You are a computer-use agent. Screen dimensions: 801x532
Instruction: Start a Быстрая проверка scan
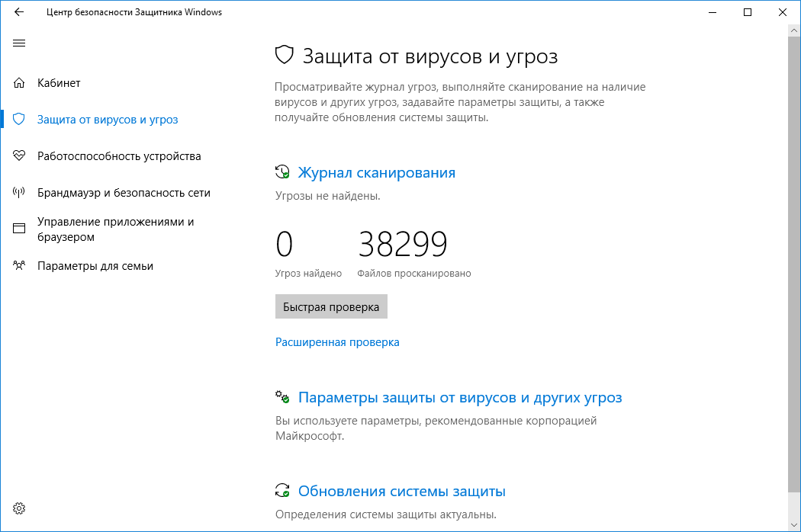tap(330, 306)
